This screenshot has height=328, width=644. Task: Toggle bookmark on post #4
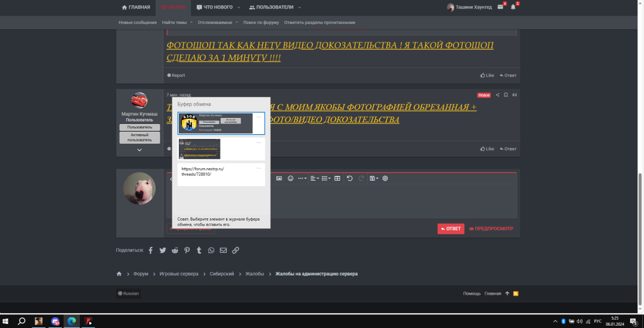click(506, 95)
